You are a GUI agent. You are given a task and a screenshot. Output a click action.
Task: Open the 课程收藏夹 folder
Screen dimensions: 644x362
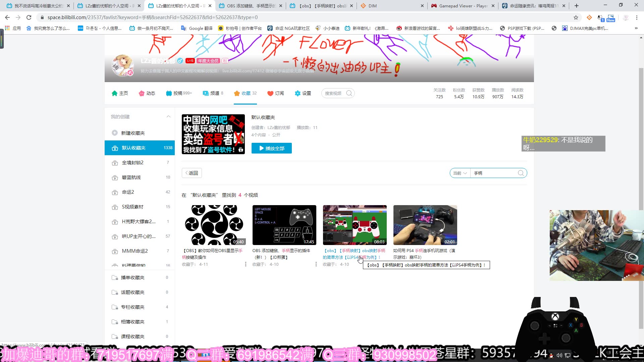click(x=140, y=337)
